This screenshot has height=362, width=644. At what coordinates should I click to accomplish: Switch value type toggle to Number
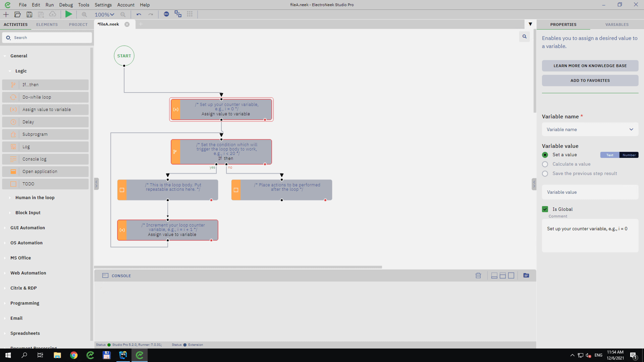click(x=629, y=155)
